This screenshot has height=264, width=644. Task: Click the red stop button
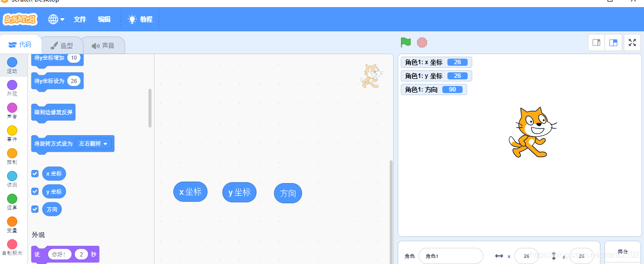[x=422, y=42]
